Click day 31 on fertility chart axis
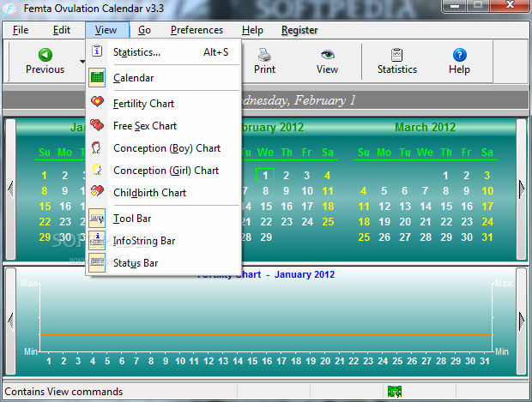The height and width of the screenshot is (402, 532). click(x=485, y=361)
